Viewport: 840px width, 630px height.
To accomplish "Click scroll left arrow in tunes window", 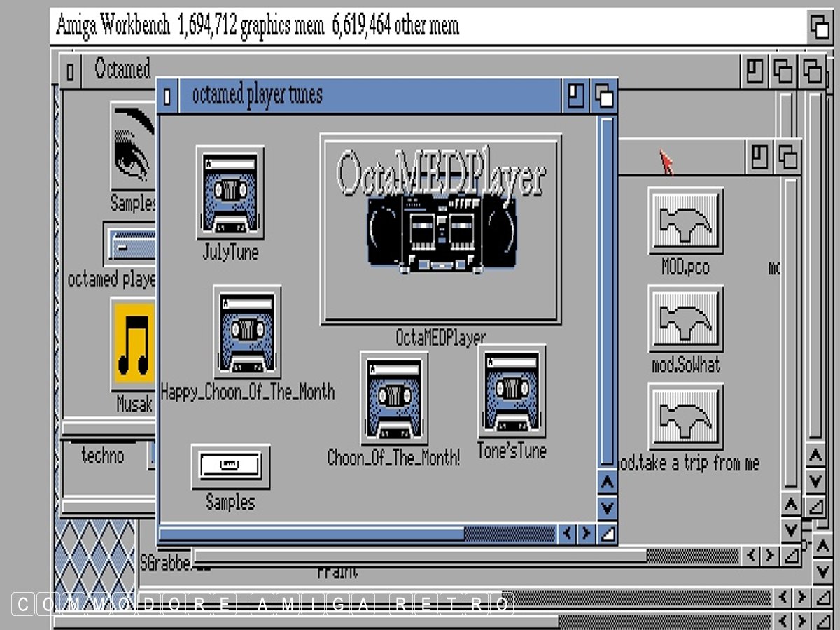I will (x=567, y=534).
